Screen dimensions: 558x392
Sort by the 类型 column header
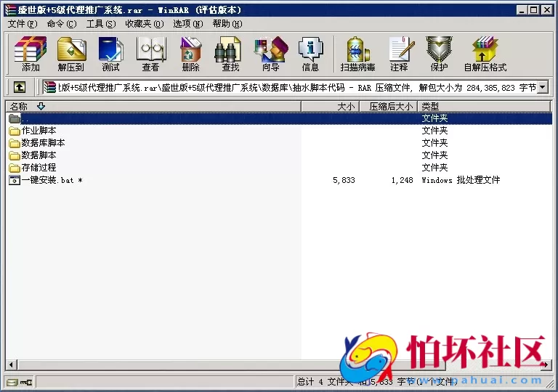[484, 107]
